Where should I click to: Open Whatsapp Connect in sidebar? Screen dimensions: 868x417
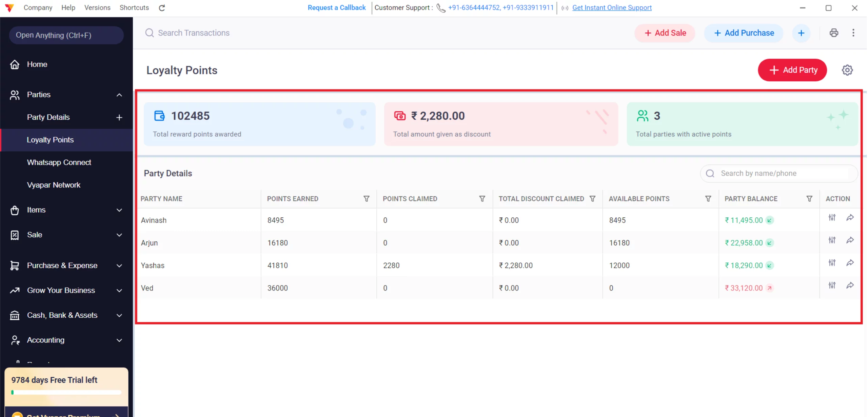point(59,162)
